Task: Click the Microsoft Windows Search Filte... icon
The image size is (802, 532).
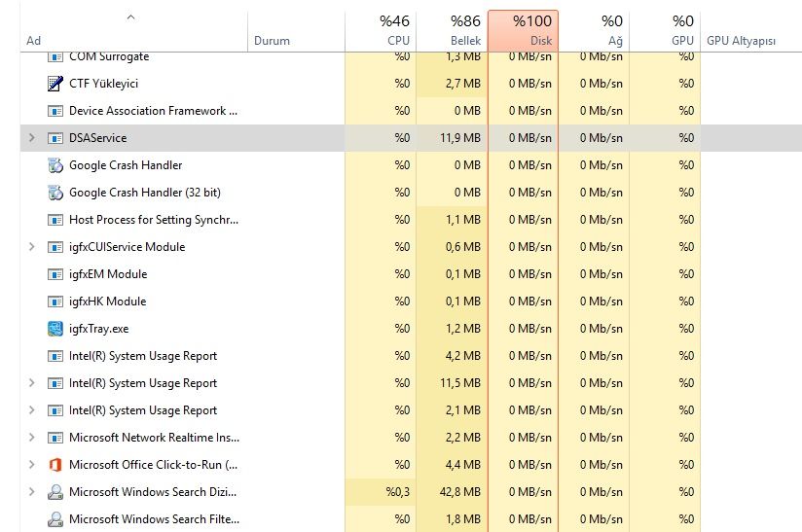Action: [x=55, y=519]
